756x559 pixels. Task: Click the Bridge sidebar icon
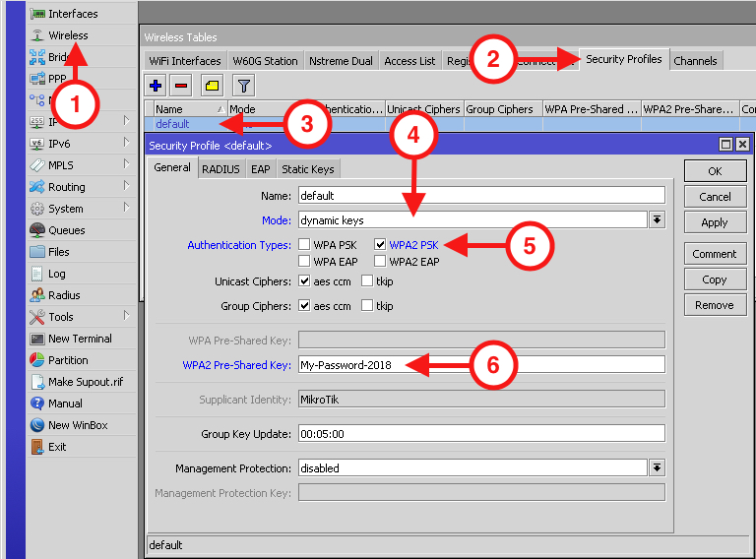coord(37,57)
